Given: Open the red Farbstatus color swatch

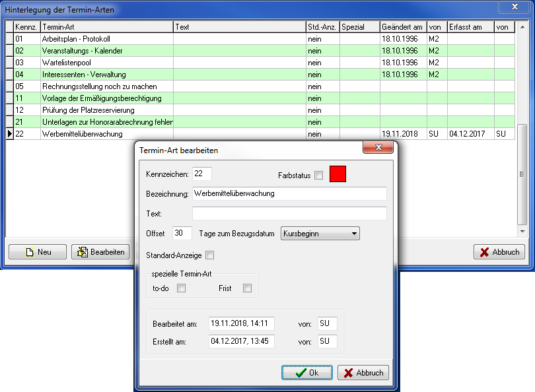Looking at the screenshot, I should pos(338,174).
